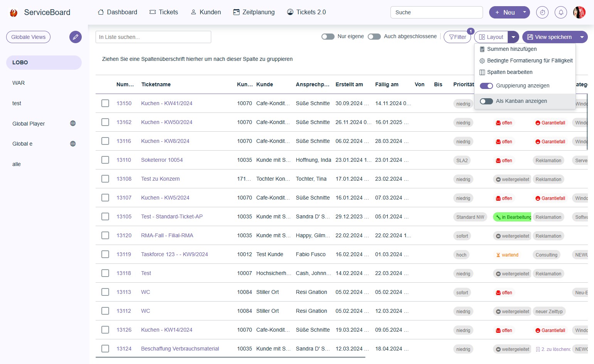Open the notifications bell icon
The height and width of the screenshot is (364, 594).
tap(561, 12)
